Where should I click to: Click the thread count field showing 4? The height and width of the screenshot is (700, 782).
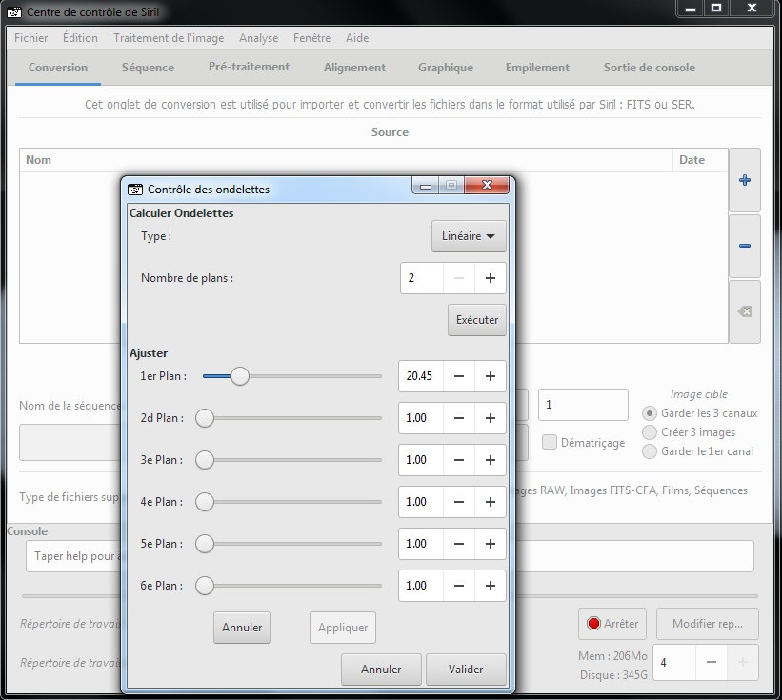point(674,663)
